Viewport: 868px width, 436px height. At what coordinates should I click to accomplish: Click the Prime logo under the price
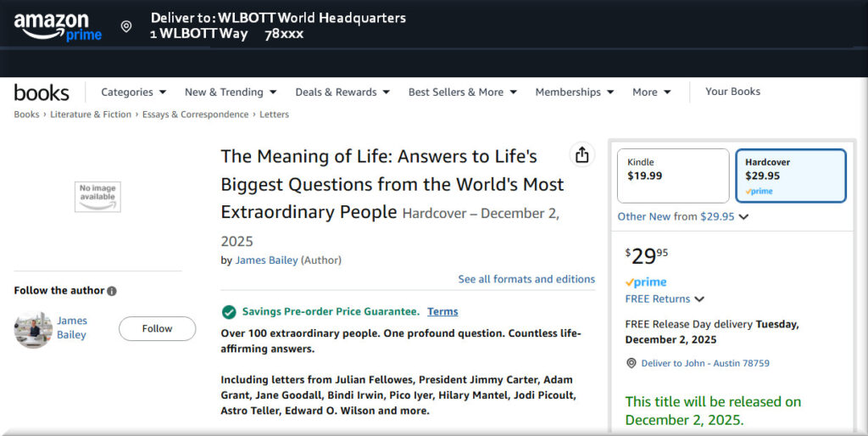(646, 282)
